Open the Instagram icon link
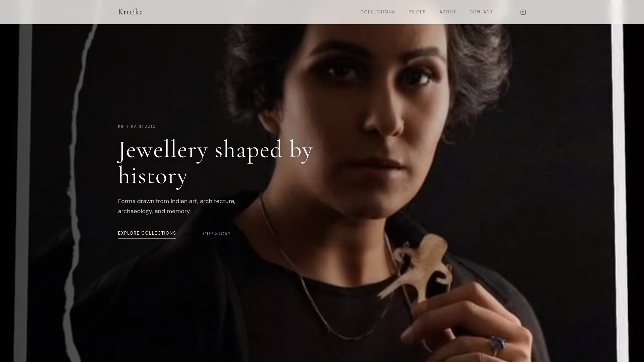Screen dimensions: 644x362 click(x=523, y=12)
